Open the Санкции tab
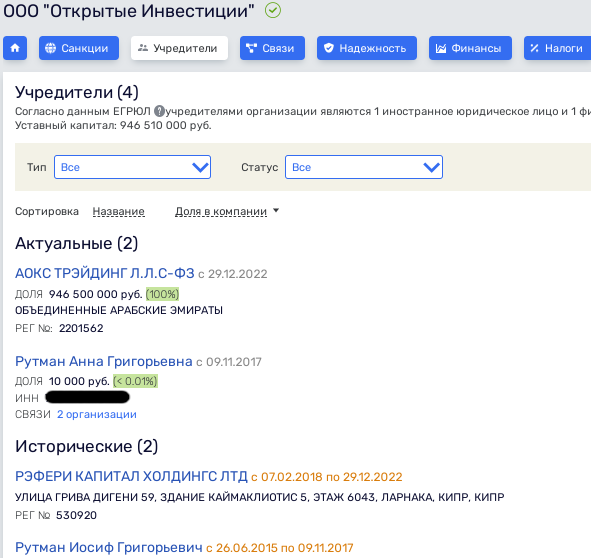The image size is (591, 558). coord(79,48)
